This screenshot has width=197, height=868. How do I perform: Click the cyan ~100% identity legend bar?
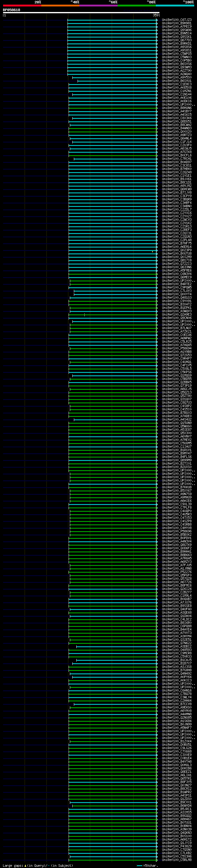click(x=175, y=6)
